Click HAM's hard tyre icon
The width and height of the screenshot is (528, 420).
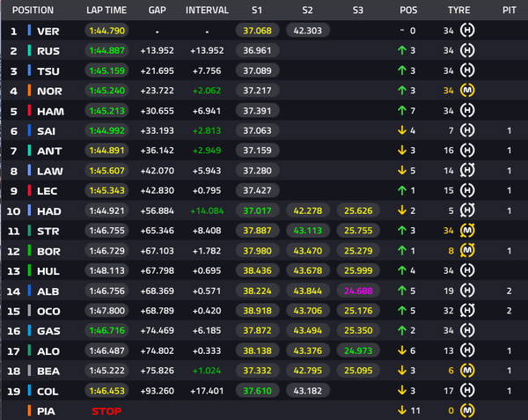coord(467,110)
